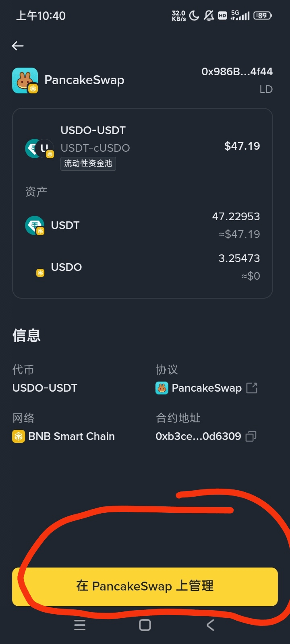290x644 pixels.
Task: Open Android recent apps menu button
Action: pyautogui.click(x=80, y=625)
